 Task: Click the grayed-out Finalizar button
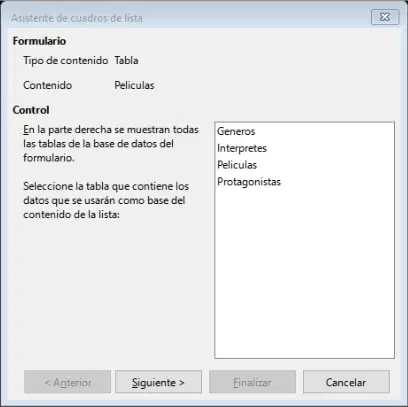(252, 382)
